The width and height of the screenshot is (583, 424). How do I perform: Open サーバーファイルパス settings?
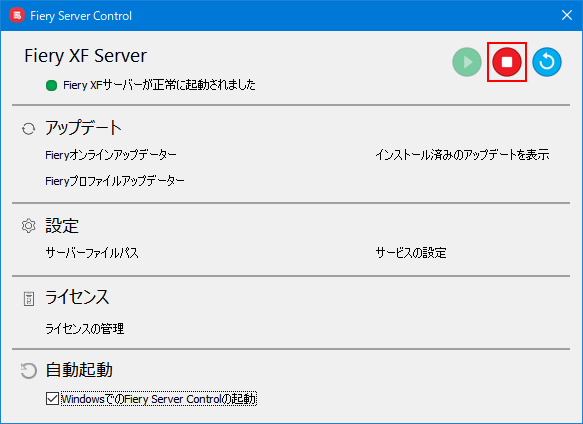click(92, 253)
